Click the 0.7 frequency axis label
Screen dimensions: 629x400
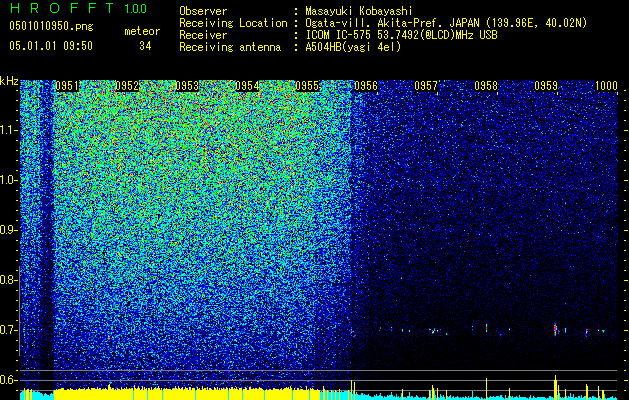tap(8, 330)
